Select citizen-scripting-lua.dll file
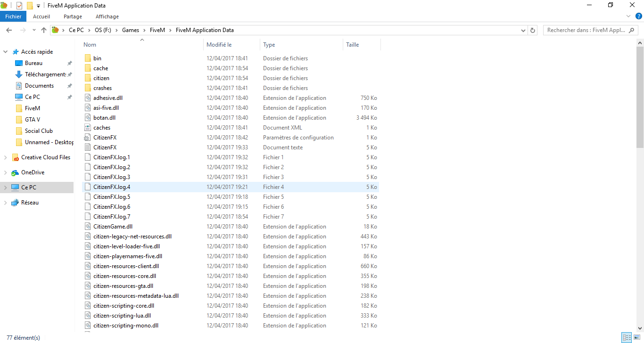This screenshot has height=343, width=644. tap(122, 316)
